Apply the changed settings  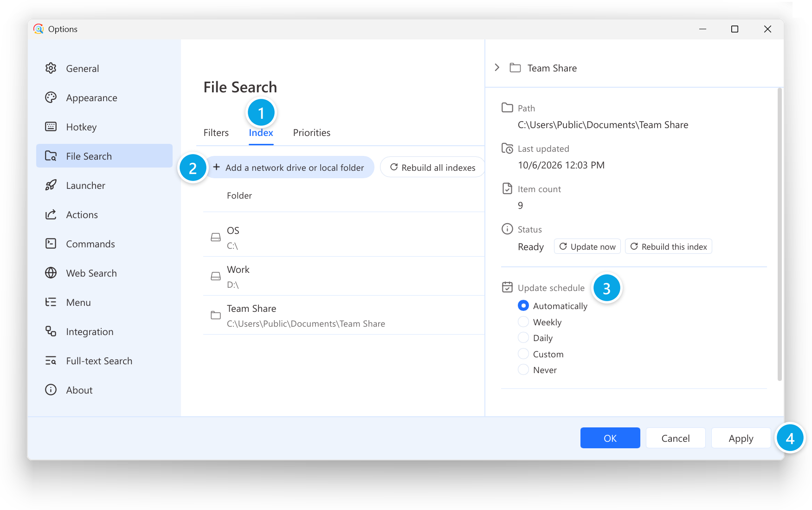741,438
